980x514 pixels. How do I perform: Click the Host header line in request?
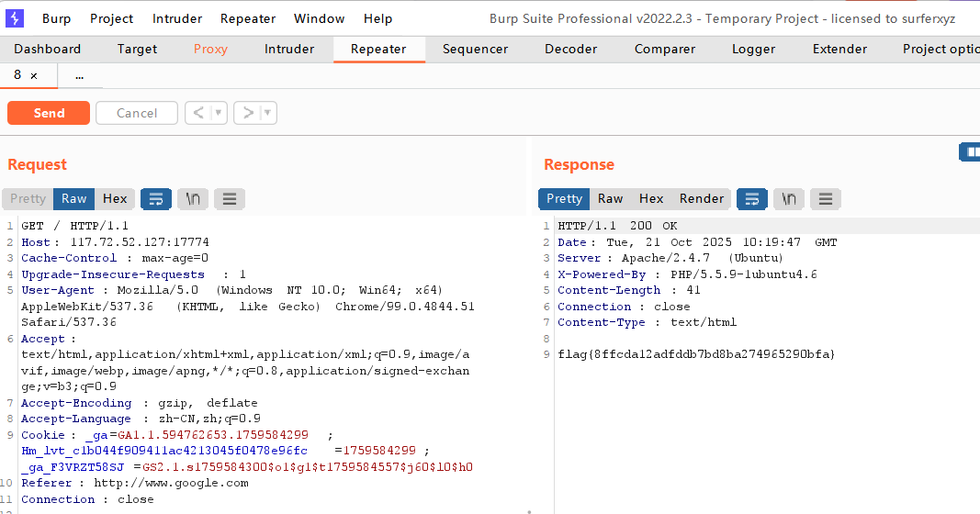[115, 241]
